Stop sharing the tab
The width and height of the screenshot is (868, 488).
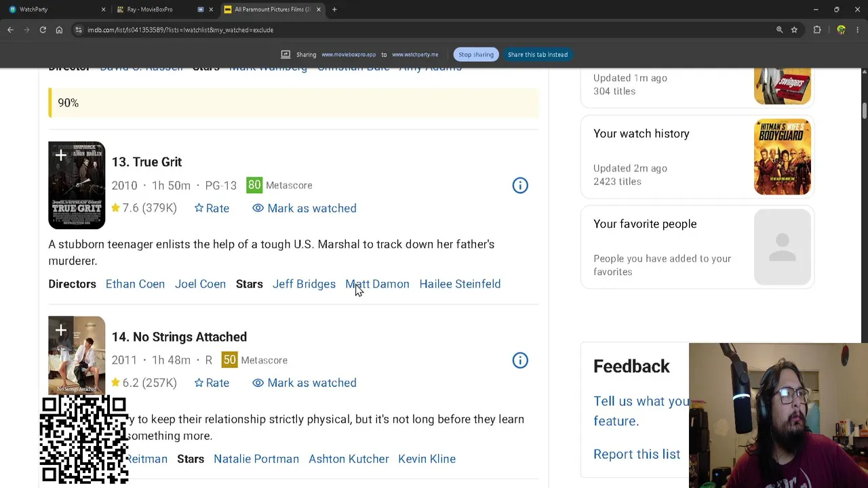coord(476,54)
